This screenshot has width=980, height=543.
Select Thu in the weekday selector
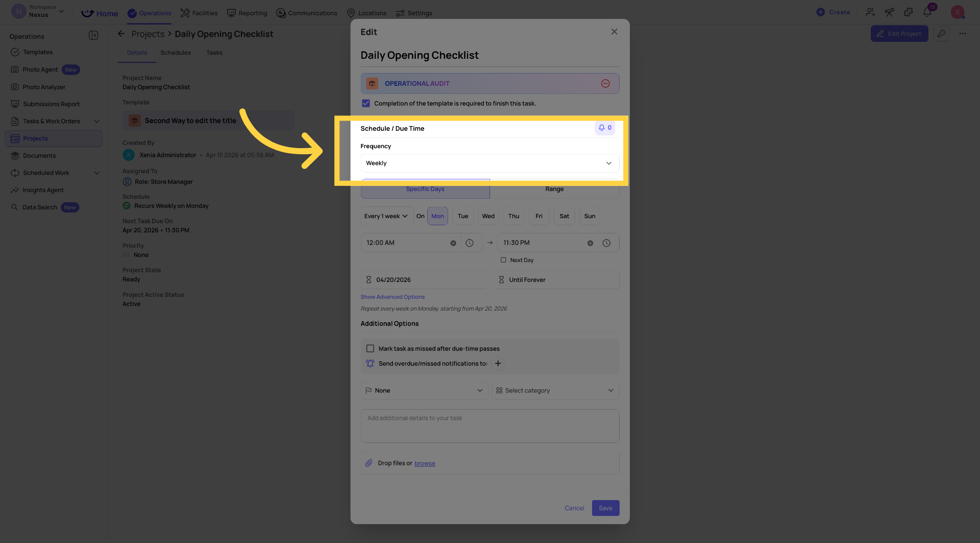click(514, 216)
